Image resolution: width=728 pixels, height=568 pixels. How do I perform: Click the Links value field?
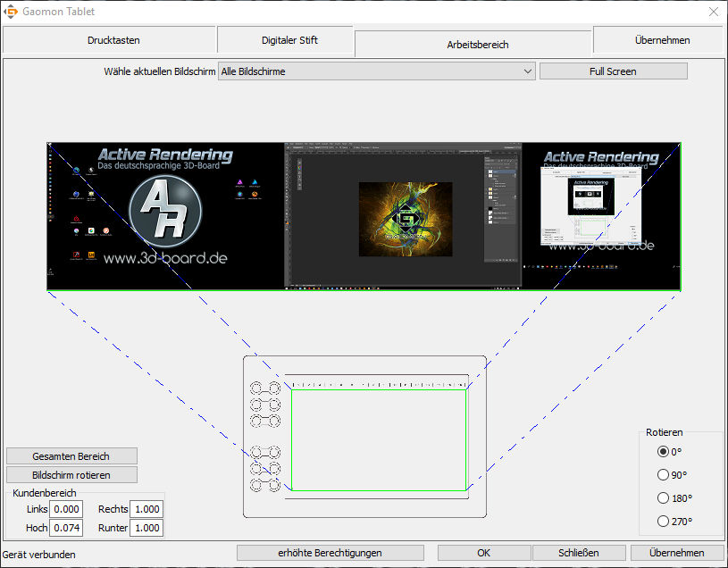[x=66, y=509]
